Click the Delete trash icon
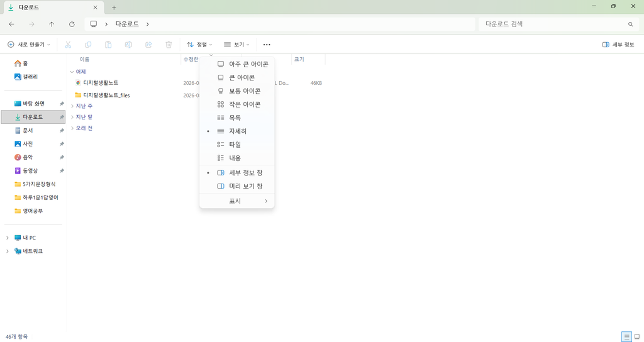This screenshot has width=644, height=342. click(169, 45)
